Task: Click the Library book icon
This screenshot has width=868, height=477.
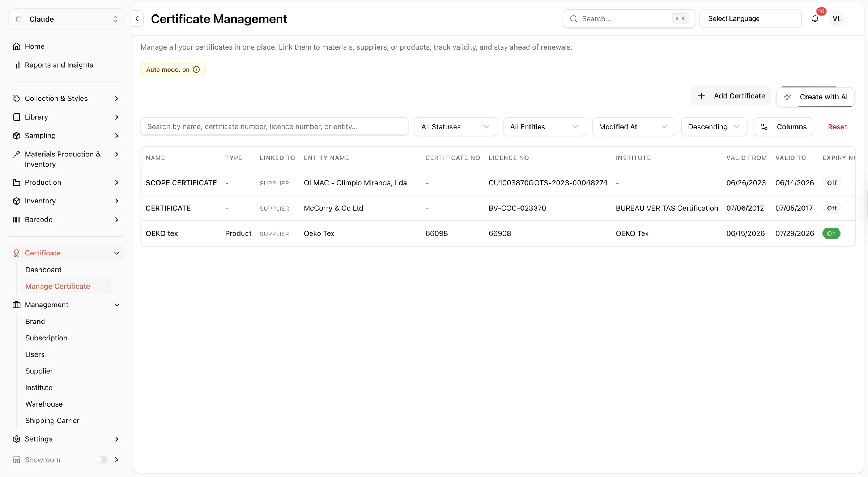Action: [x=16, y=117]
